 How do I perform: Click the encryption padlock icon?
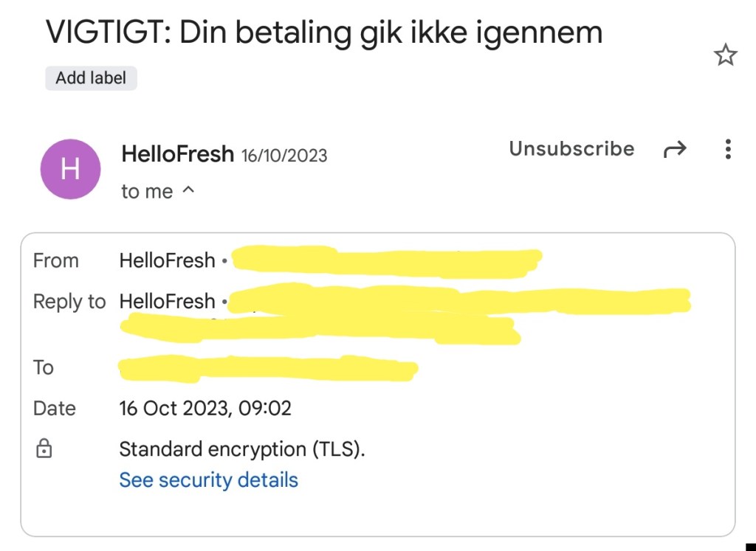[x=44, y=448]
